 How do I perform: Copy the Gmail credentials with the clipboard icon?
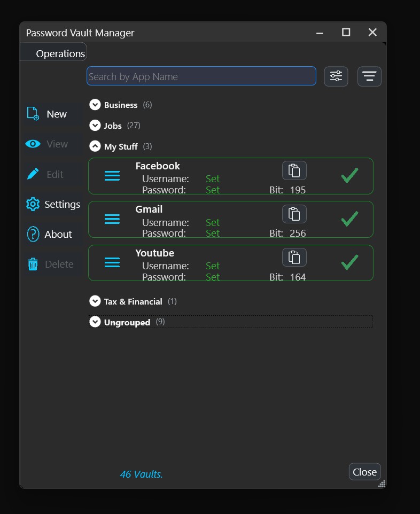294,214
